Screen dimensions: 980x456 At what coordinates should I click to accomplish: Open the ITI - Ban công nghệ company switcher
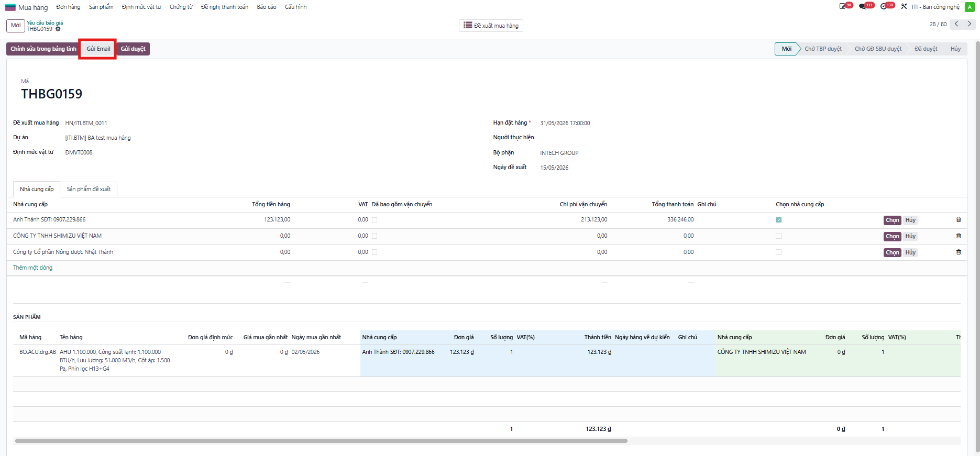point(935,7)
